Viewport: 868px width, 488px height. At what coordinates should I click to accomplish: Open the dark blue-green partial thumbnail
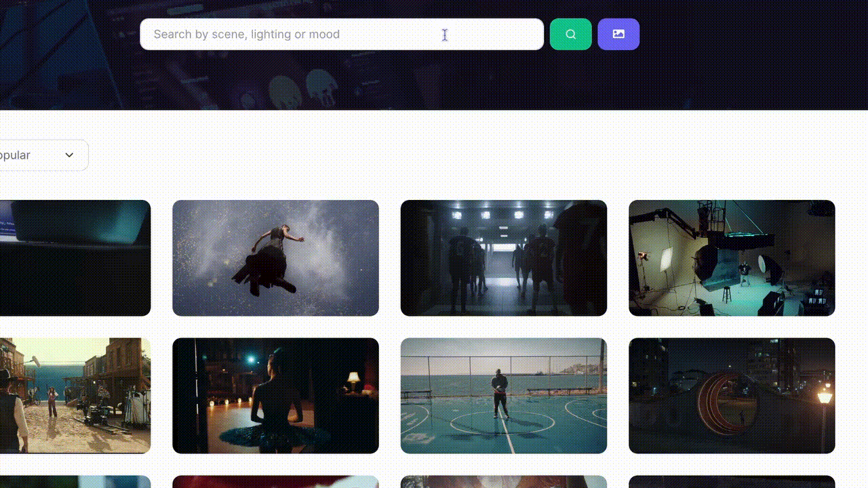coord(75,258)
